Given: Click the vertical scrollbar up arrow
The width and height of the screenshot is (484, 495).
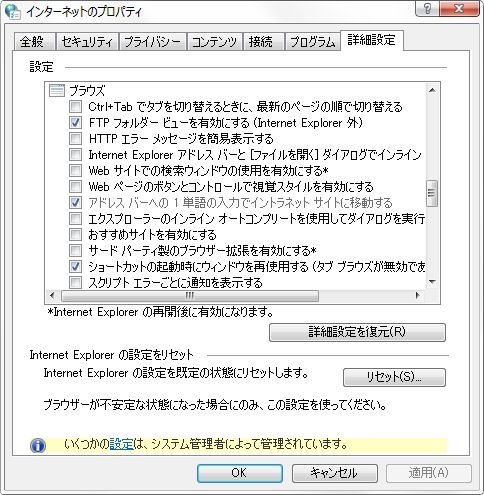Looking at the screenshot, I should 432,90.
